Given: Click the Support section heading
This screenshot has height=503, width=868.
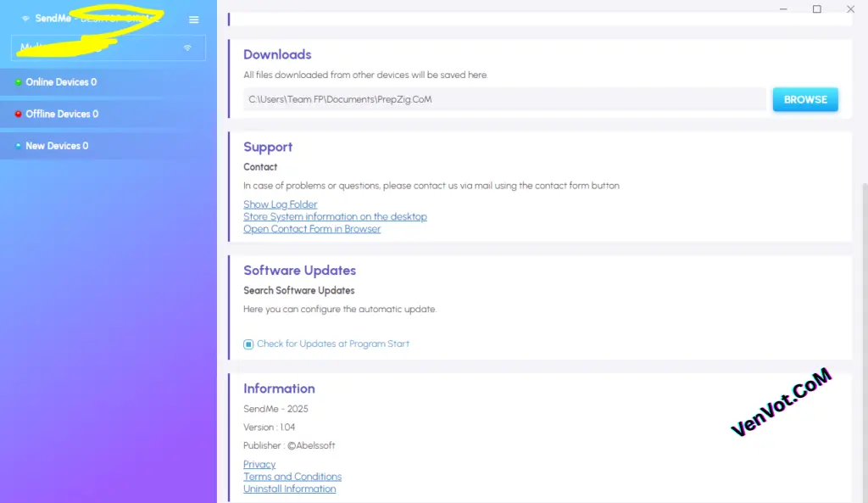Looking at the screenshot, I should click(x=268, y=147).
